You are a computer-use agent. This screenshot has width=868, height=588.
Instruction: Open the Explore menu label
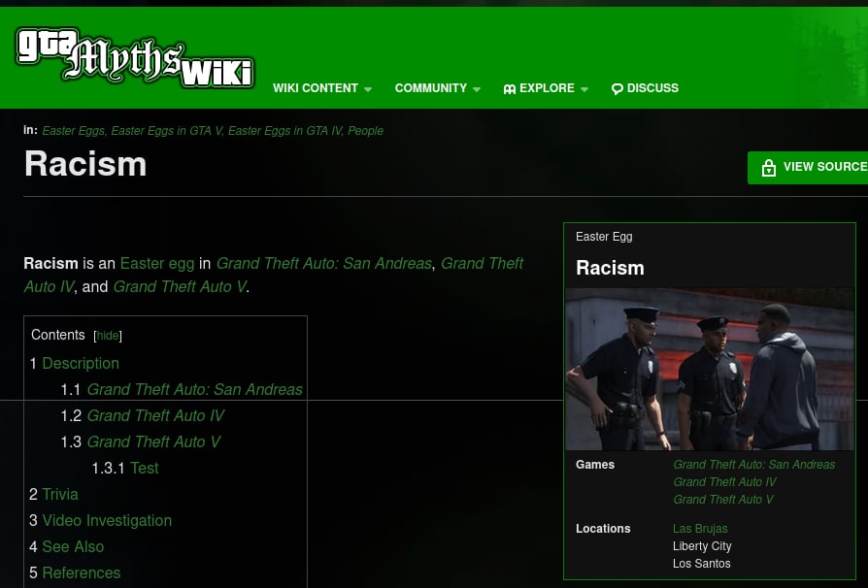click(547, 88)
